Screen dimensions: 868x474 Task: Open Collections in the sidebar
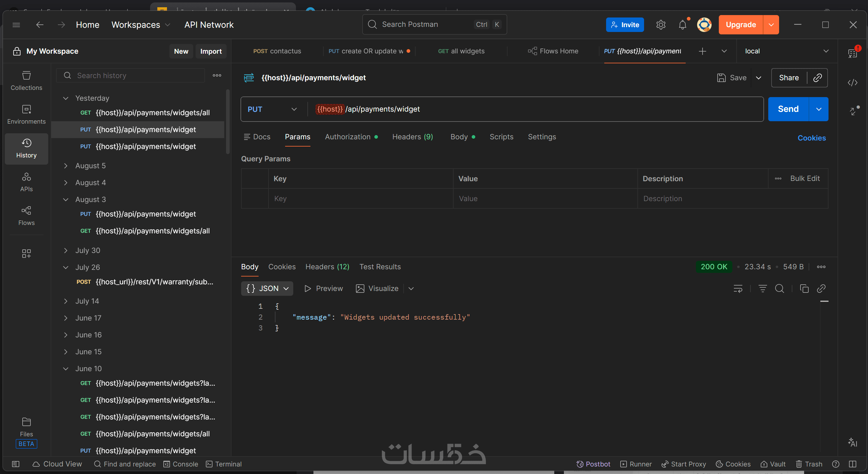26,81
